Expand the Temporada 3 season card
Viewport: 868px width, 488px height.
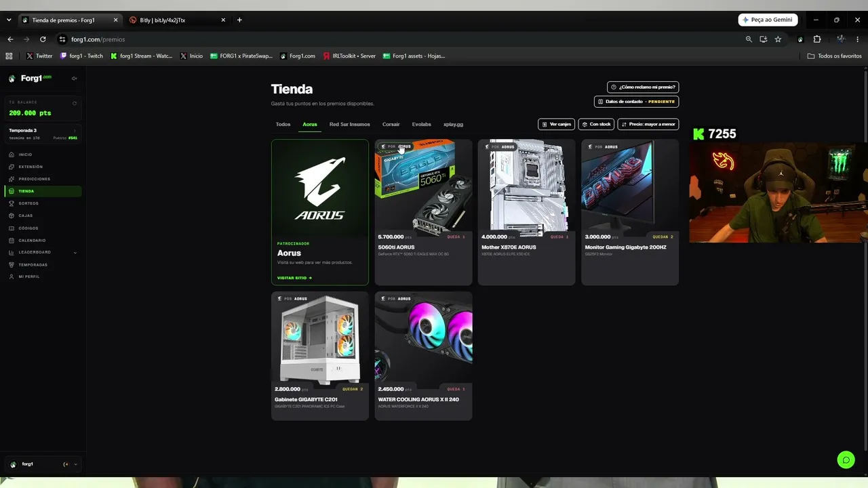click(43, 134)
